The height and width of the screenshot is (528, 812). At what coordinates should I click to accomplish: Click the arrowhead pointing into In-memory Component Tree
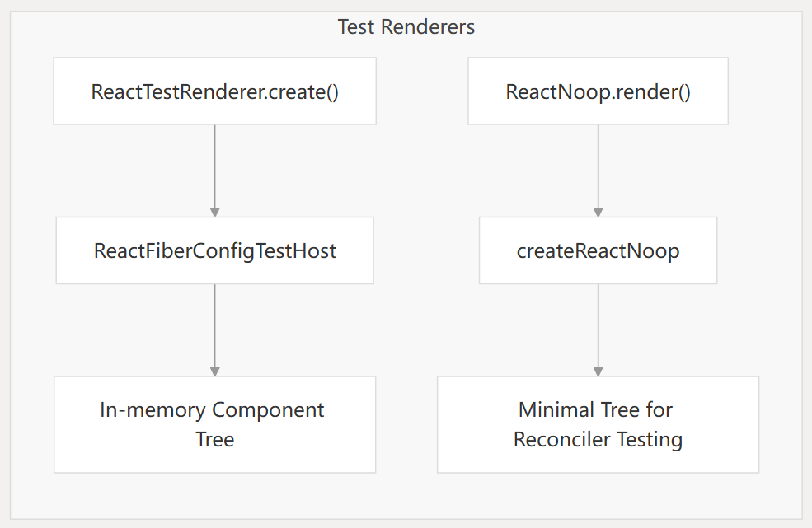[x=215, y=371]
